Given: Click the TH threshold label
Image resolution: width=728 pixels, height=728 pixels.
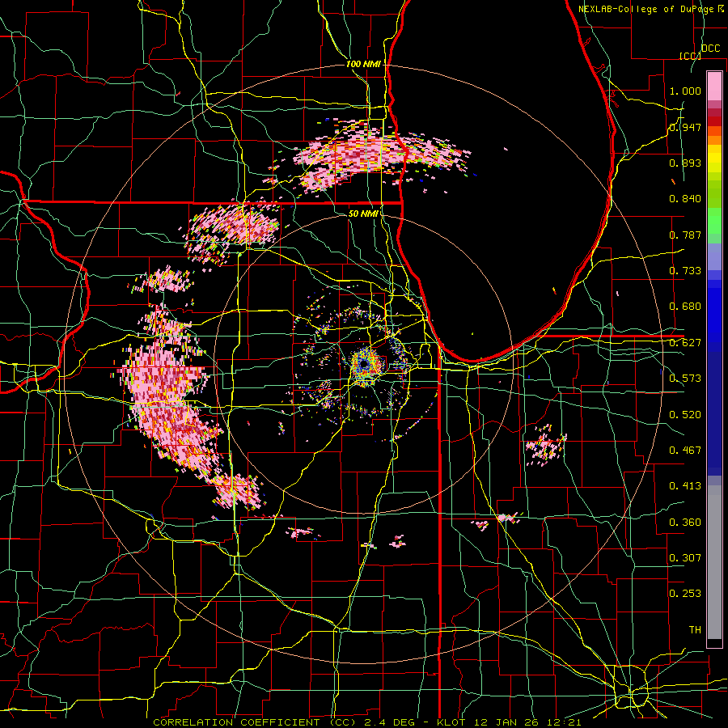Looking at the screenshot, I should click(695, 630).
